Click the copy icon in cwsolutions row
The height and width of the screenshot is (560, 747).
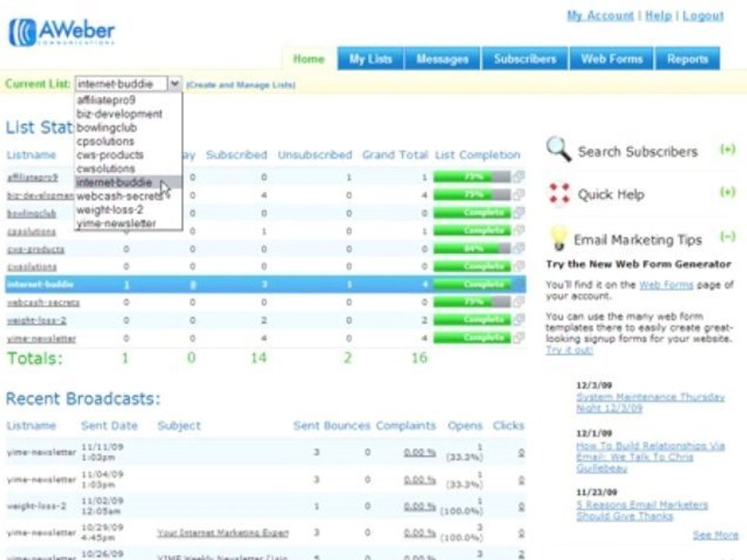point(519,266)
